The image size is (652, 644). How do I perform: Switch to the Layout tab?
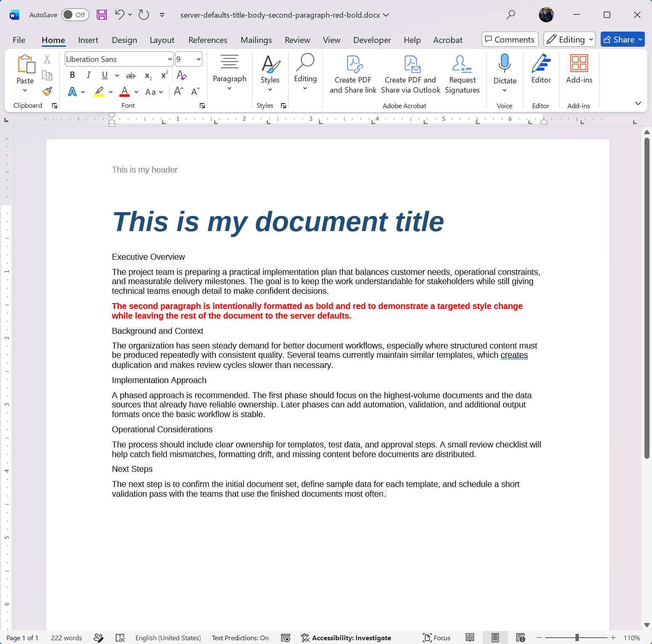pyautogui.click(x=162, y=40)
